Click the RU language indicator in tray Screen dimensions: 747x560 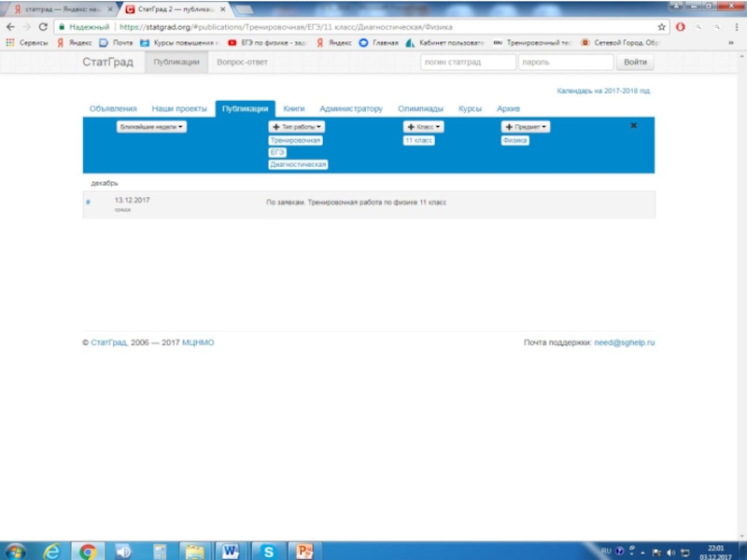click(606, 552)
